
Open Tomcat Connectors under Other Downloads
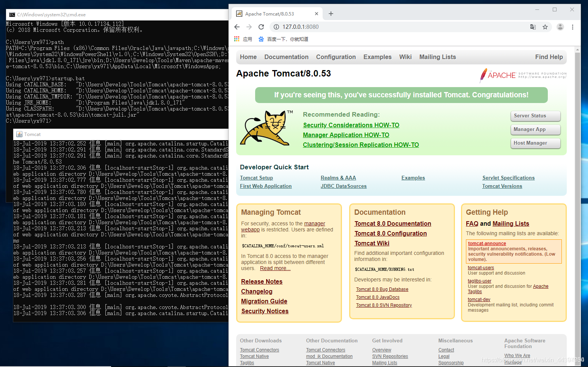(x=259, y=350)
